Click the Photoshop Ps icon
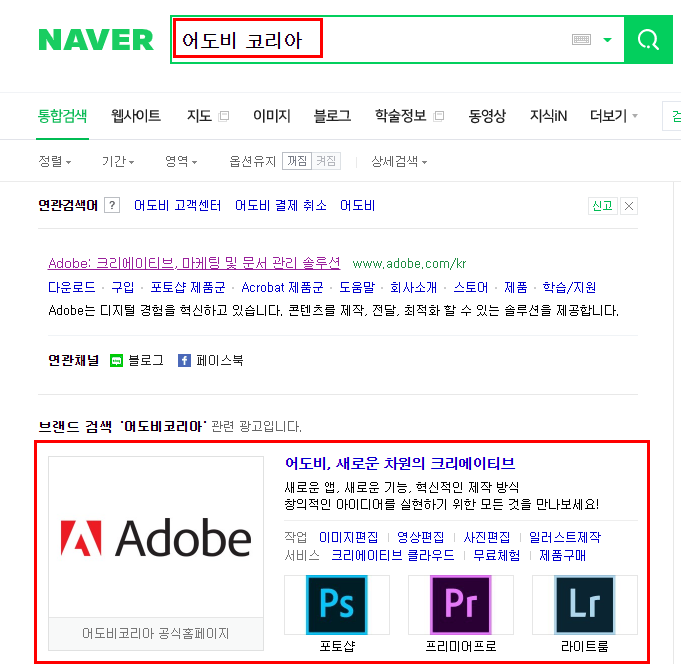 337,605
